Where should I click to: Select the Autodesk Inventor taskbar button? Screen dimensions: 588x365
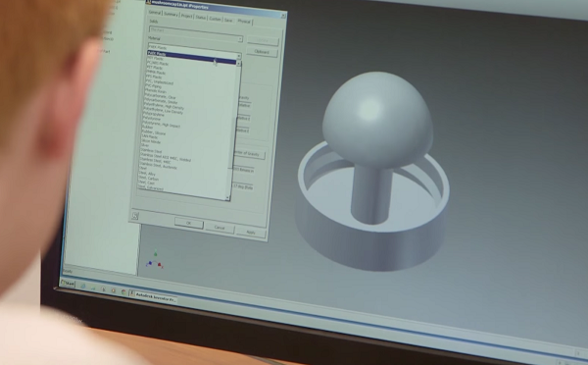pos(153,296)
